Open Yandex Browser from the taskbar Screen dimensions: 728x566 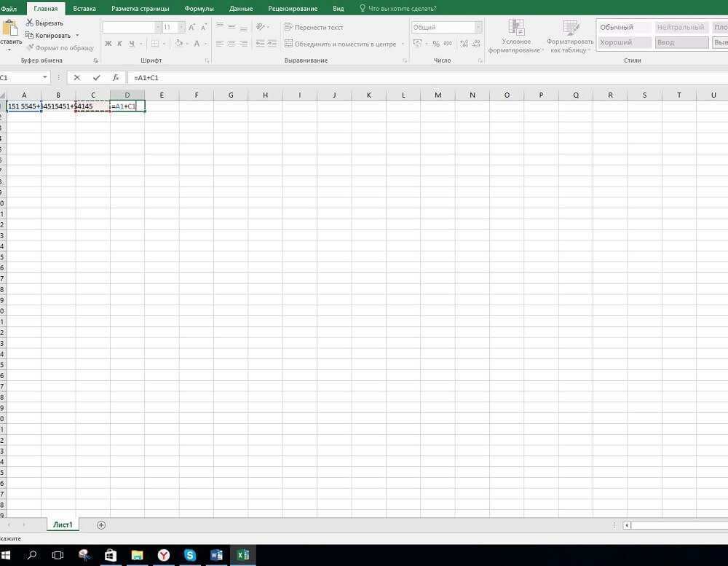point(165,555)
